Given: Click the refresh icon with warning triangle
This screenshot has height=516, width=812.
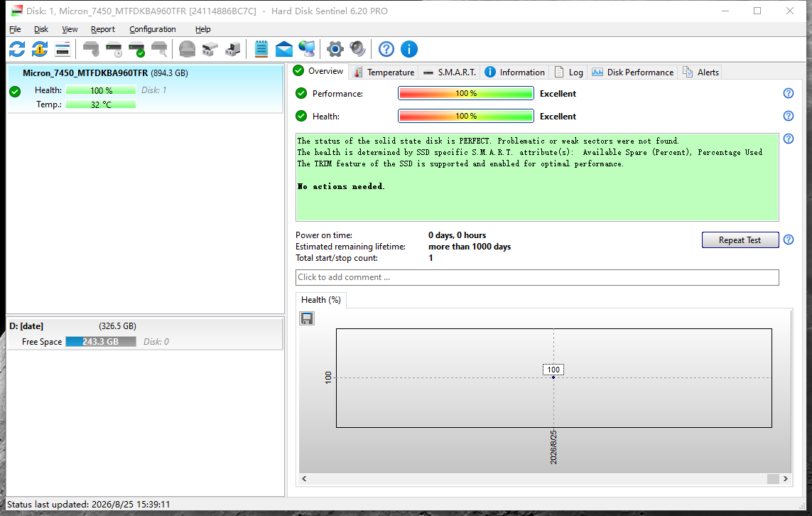Looking at the screenshot, I should click(x=40, y=49).
